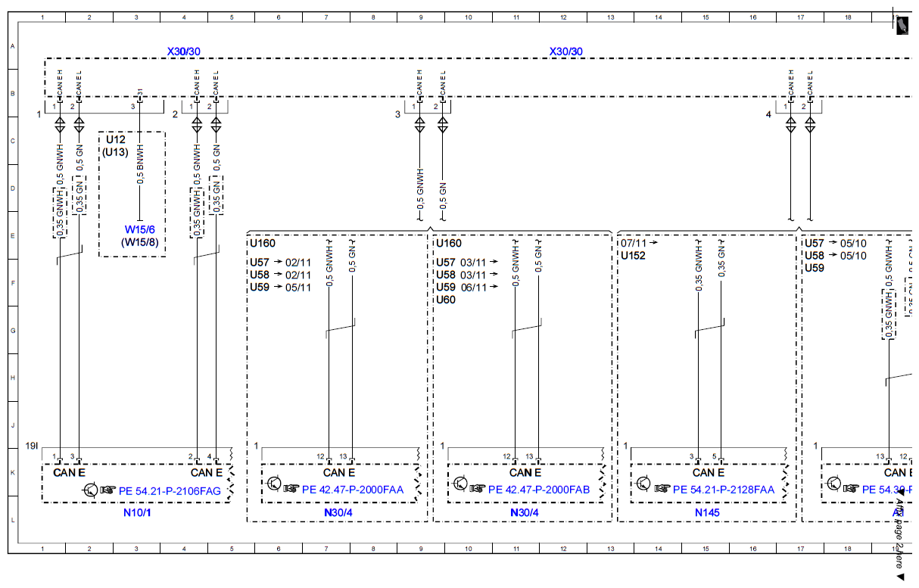Select the U59 06/11 reference line

466,287
